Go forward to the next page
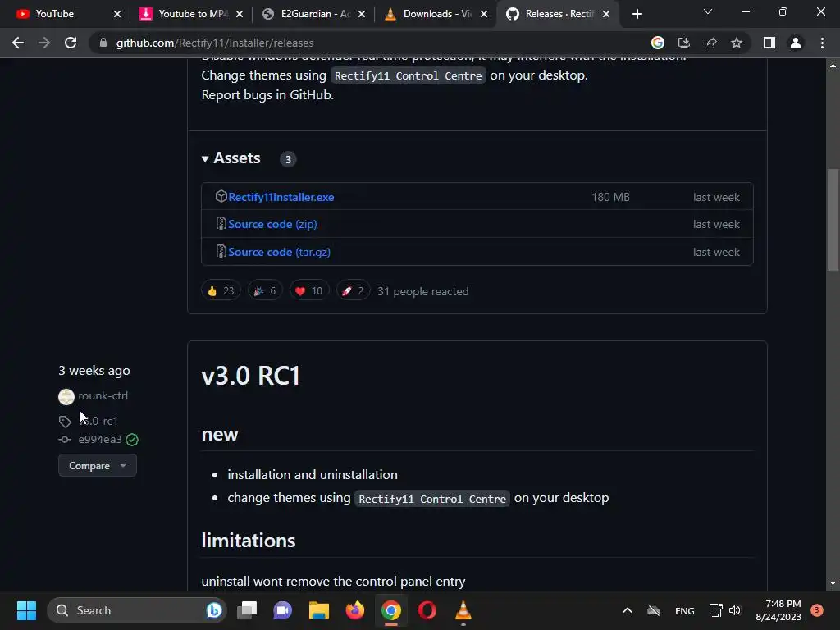 click(x=44, y=43)
